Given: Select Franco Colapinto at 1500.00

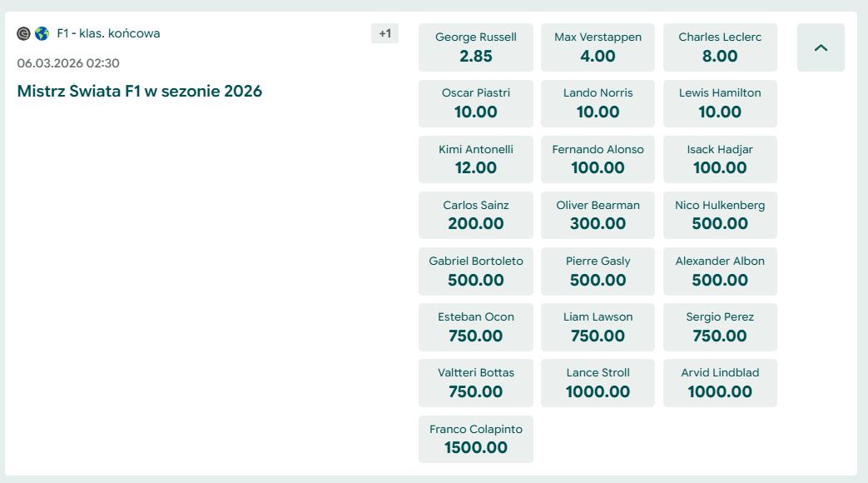Looking at the screenshot, I should (476, 439).
